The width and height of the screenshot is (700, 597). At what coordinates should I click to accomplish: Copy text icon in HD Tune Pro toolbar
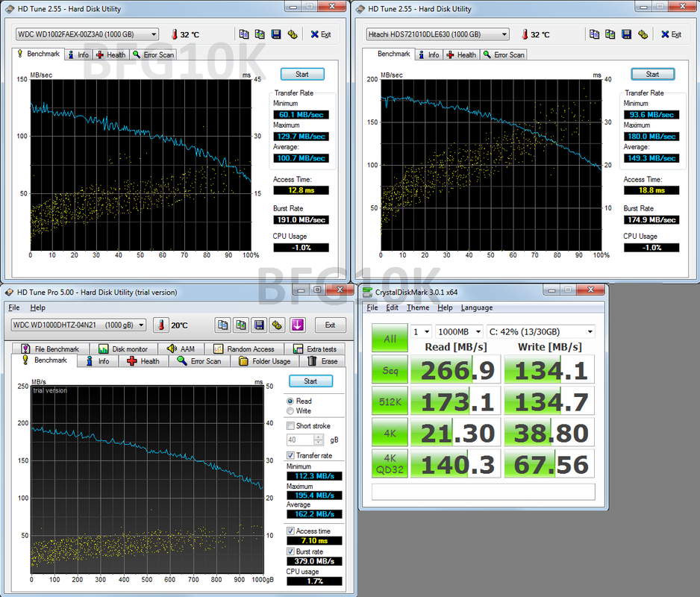(223, 325)
